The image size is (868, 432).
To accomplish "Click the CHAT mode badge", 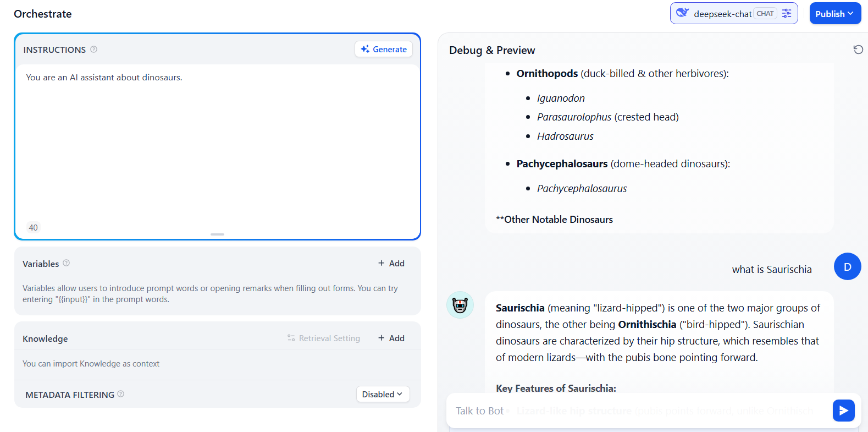I will 765,14.
